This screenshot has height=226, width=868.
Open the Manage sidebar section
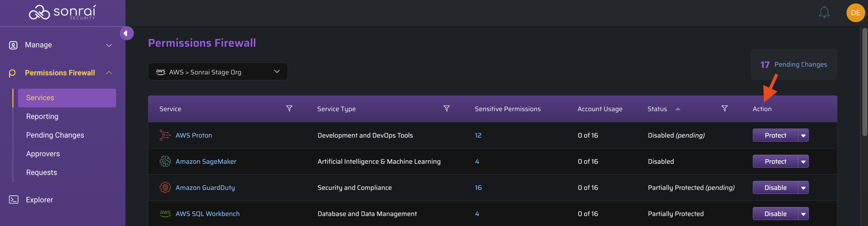pos(38,45)
